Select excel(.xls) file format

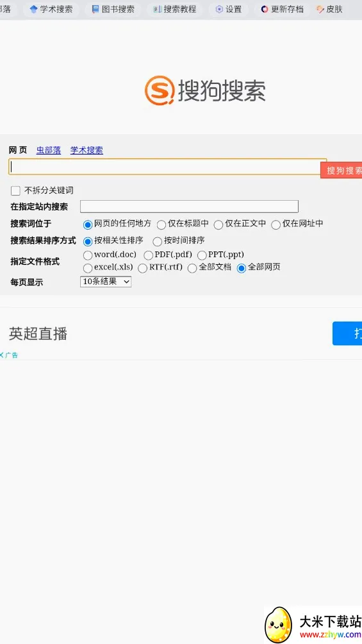point(87,268)
